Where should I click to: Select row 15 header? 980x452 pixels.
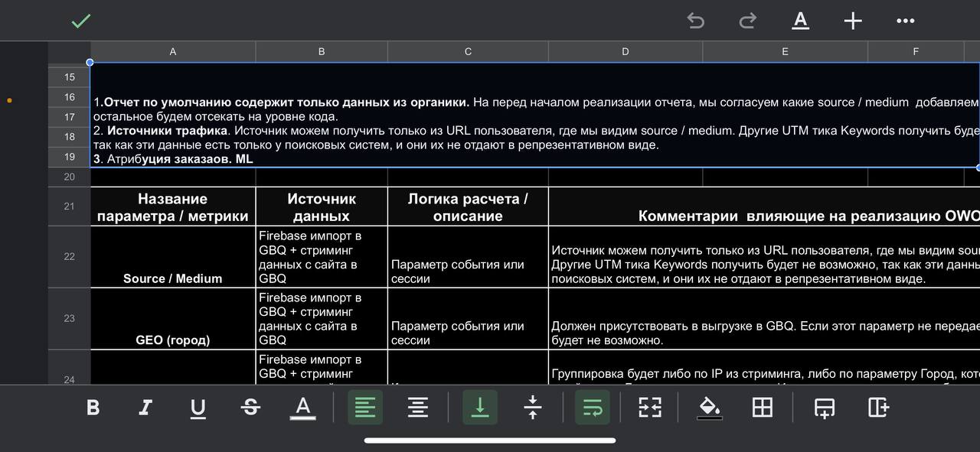click(69, 77)
